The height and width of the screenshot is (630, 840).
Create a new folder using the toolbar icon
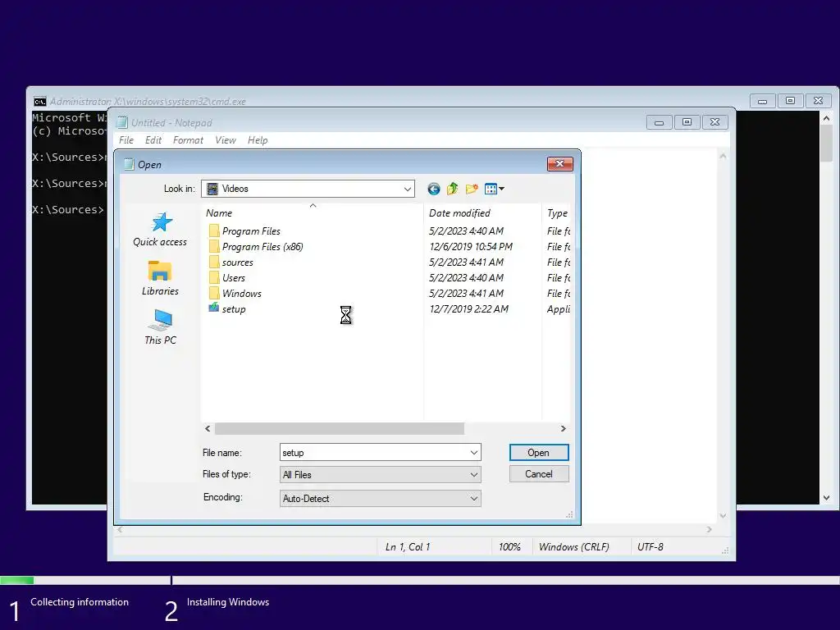pyautogui.click(x=472, y=189)
